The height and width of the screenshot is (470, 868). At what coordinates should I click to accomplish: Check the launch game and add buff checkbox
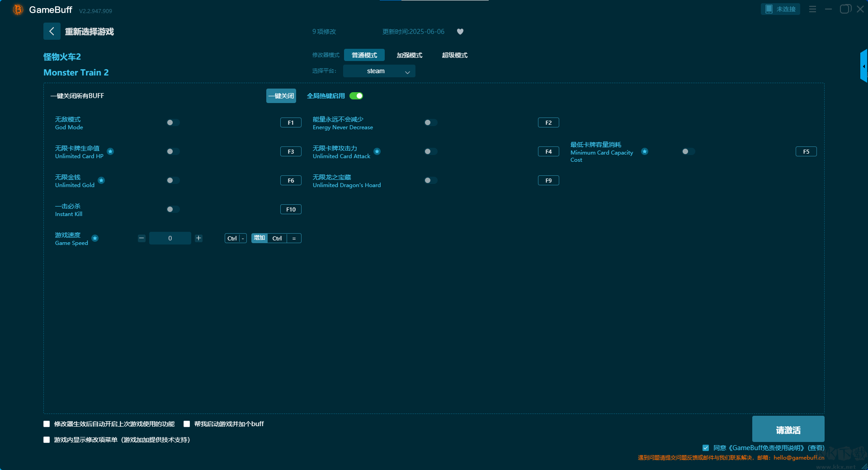tap(187, 424)
